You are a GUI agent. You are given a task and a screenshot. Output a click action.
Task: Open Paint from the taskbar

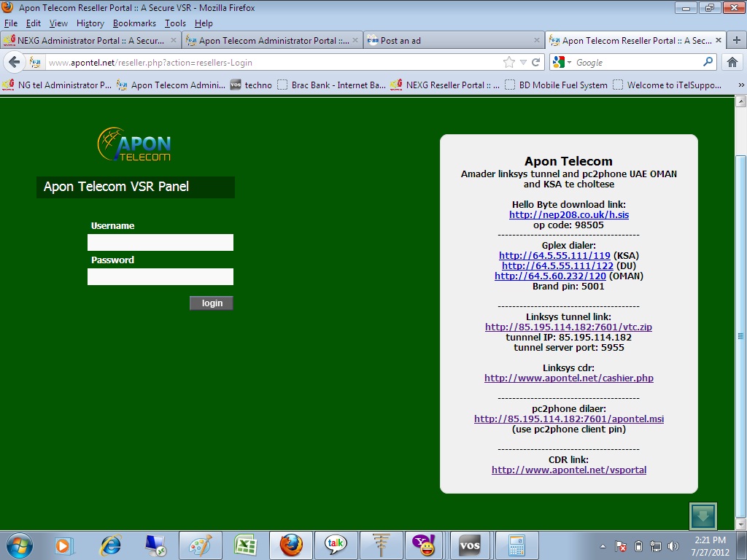[201, 545]
